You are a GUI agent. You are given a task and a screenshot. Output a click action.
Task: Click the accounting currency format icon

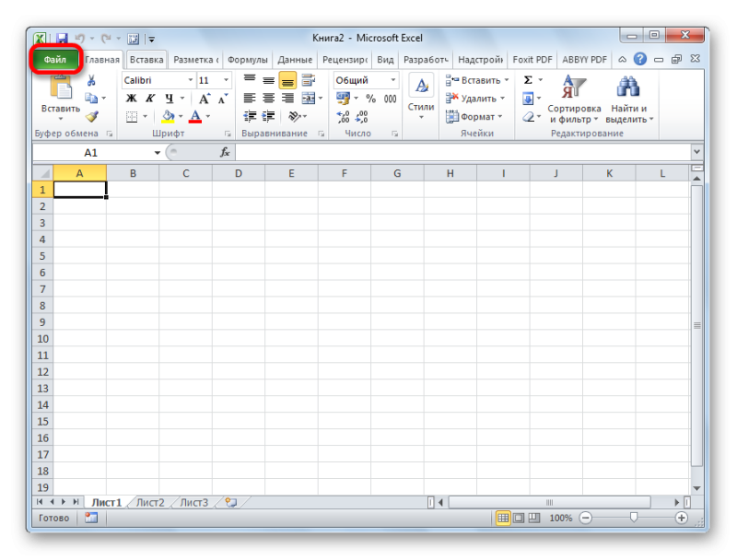[x=343, y=99]
